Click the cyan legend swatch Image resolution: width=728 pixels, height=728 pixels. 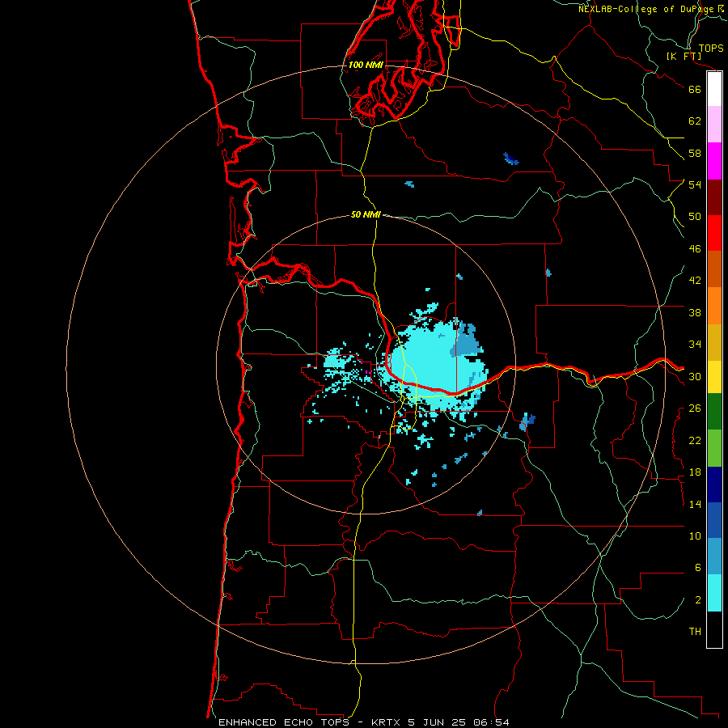point(714,593)
